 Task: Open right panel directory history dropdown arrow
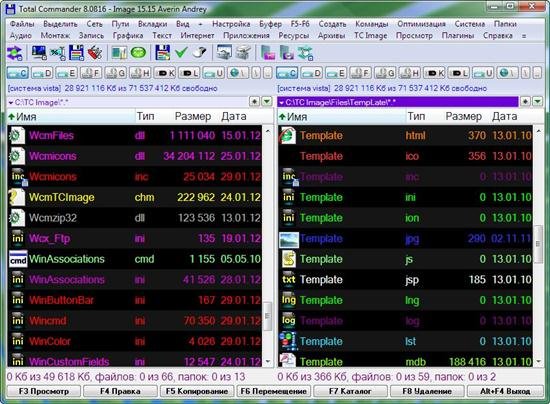tap(538, 102)
